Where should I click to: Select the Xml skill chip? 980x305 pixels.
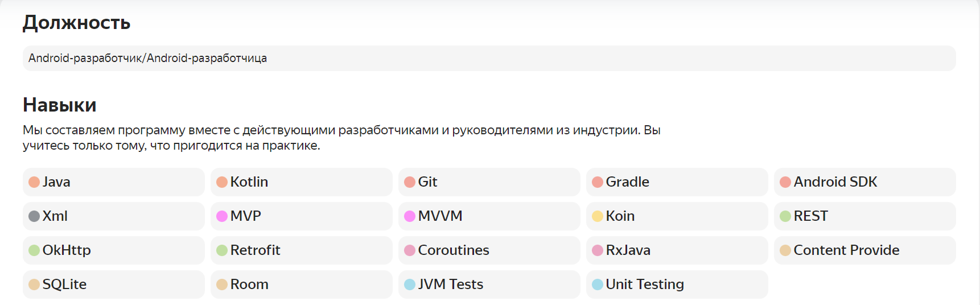pos(113,216)
